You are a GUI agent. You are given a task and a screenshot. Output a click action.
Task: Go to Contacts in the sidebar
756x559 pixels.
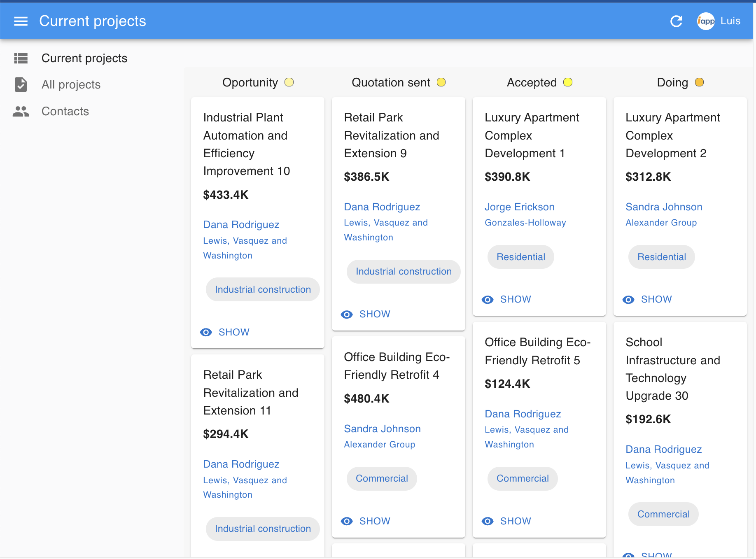[x=65, y=111]
